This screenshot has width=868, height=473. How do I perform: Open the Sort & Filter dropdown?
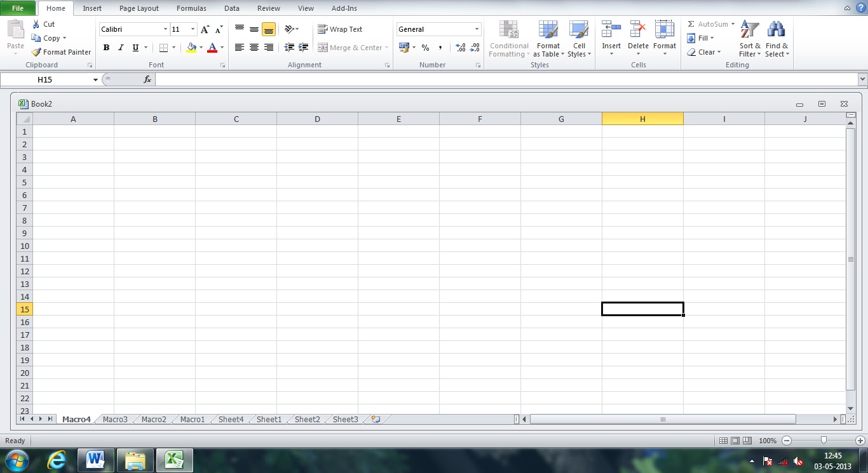pos(750,39)
